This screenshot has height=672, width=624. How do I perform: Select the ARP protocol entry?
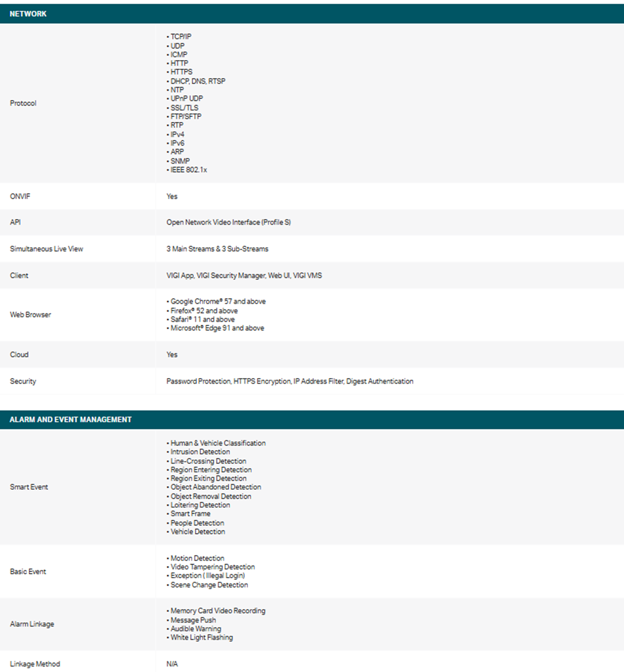[177, 152]
